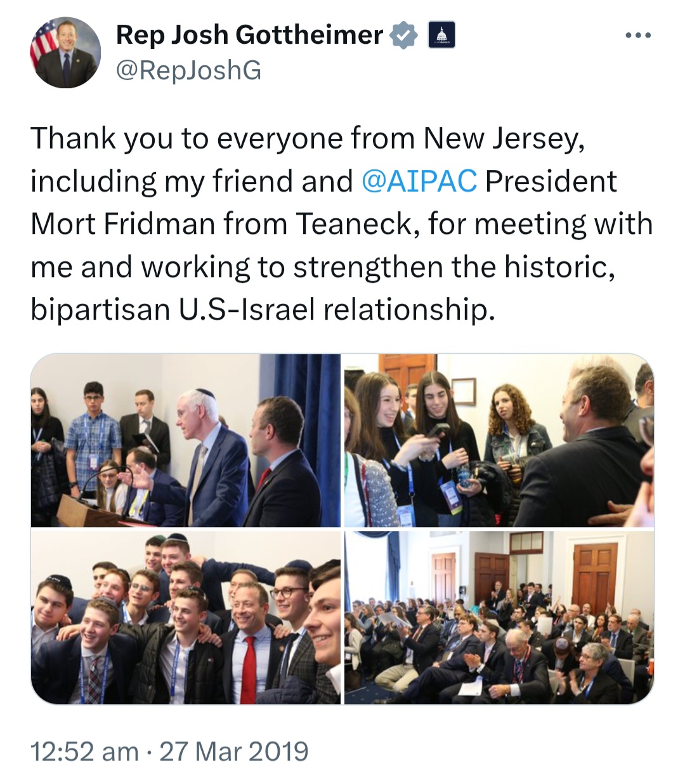Open top-right photo of young women talking
Image resolution: width=685 pixels, height=784 pixels.
[499, 440]
